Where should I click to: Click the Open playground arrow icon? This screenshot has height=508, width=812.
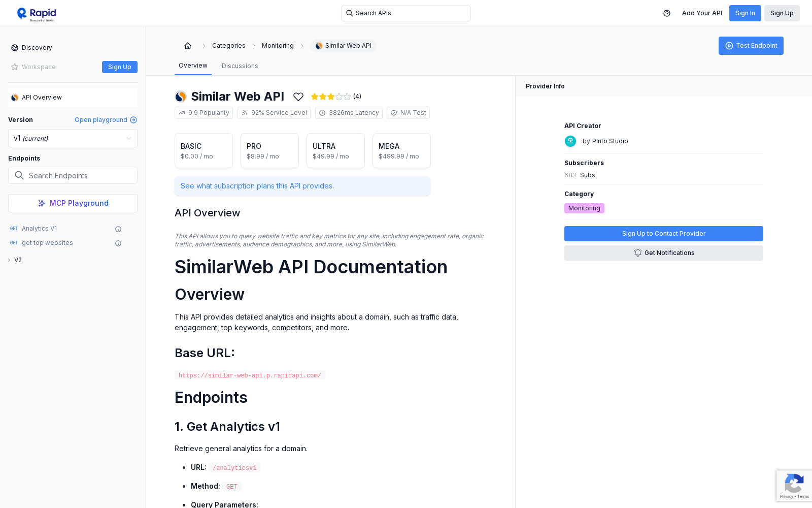[x=133, y=120]
